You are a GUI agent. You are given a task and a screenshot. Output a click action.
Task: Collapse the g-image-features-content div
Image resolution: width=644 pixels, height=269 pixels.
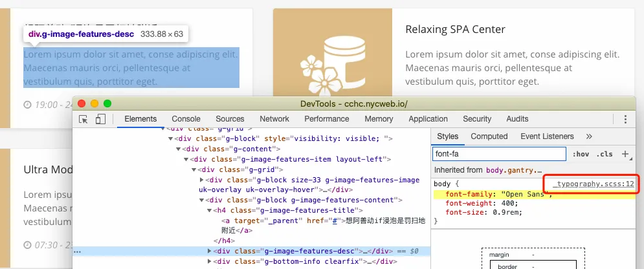pos(202,200)
